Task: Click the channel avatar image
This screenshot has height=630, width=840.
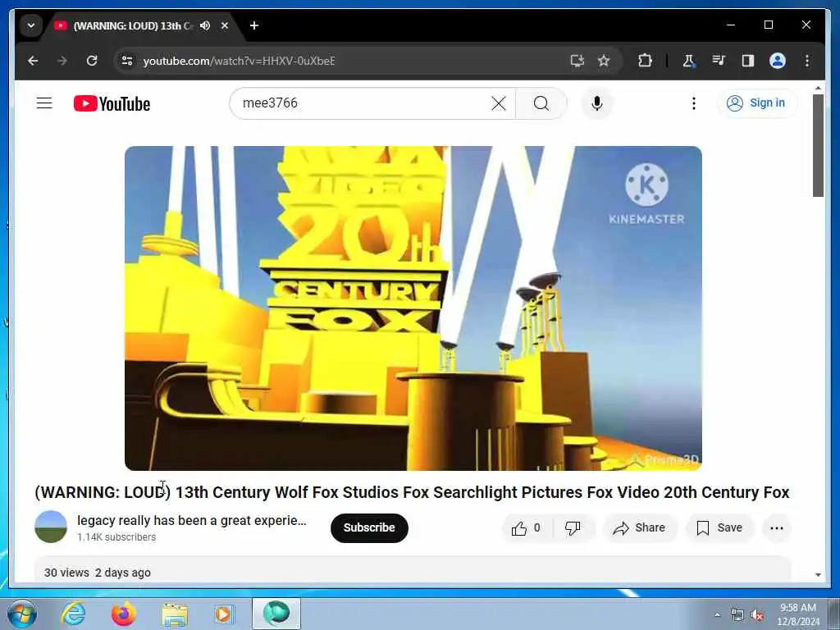Action: [51, 527]
